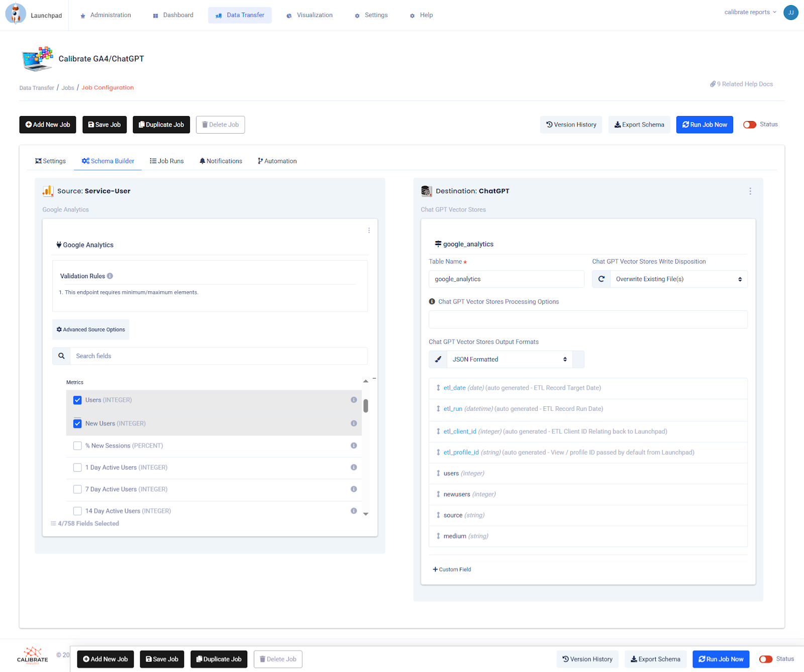Viewport: 804px width, 672px height.
Task: Open the Dashboard menu
Action: (x=173, y=15)
